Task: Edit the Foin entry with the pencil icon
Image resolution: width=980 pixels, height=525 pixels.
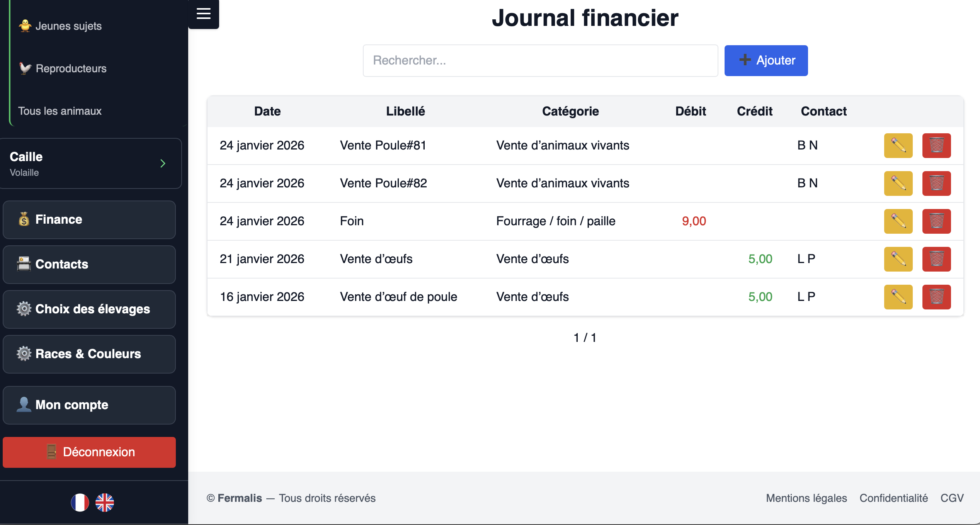Action: point(898,221)
